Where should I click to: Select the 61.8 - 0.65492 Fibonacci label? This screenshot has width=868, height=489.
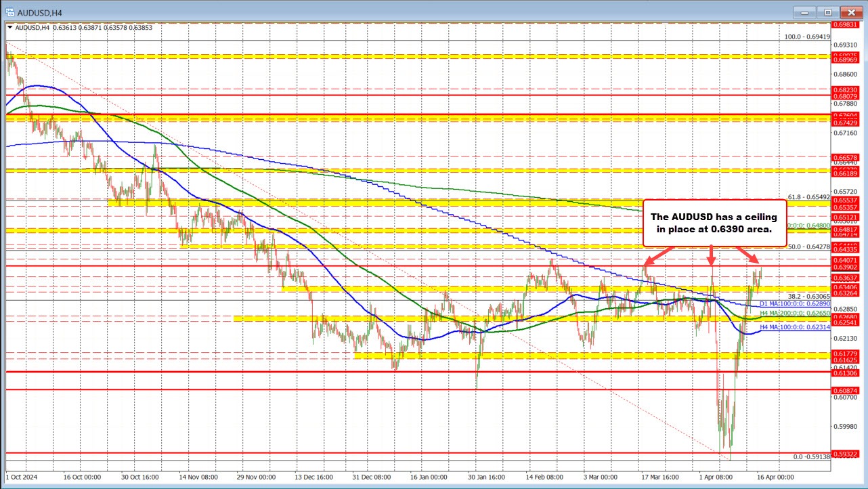(x=809, y=198)
